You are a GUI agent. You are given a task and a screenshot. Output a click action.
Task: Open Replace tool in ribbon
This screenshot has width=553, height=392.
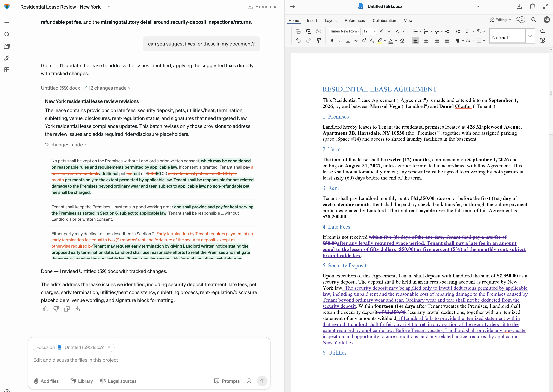point(542,31)
